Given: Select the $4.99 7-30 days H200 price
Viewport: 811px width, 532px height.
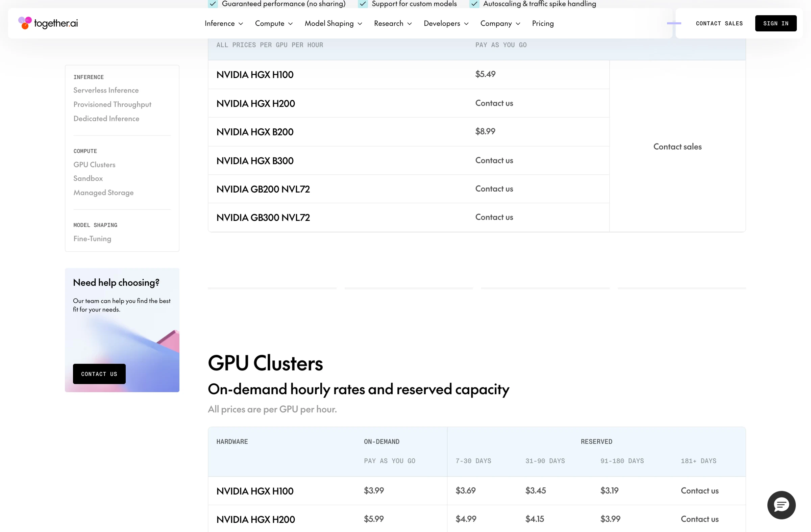Looking at the screenshot, I should pyautogui.click(x=466, y=519).
